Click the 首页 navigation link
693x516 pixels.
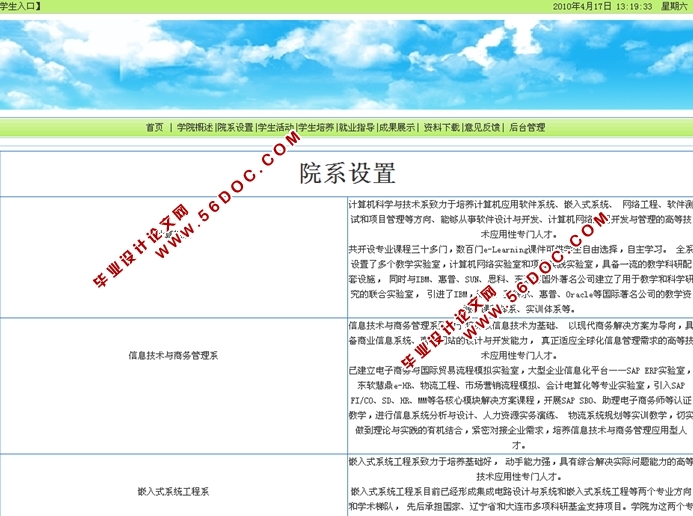point(154,128)
